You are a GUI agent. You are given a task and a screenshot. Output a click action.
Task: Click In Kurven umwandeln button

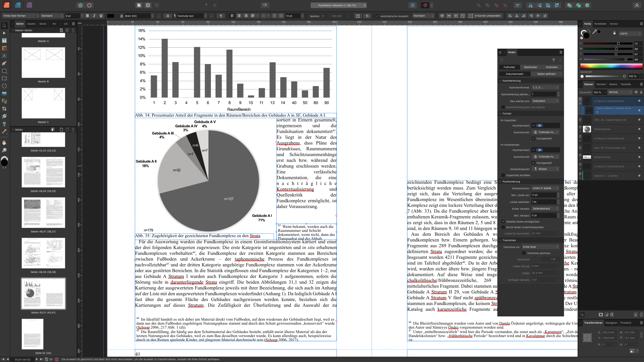(485, 16)
